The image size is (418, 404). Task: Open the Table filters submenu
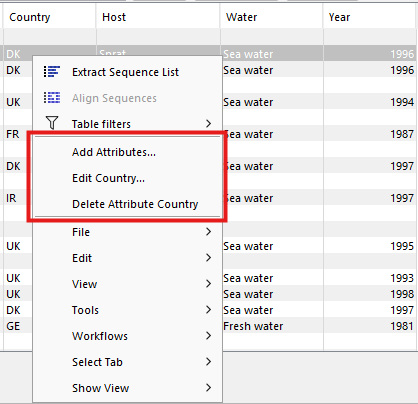point(127,124)
